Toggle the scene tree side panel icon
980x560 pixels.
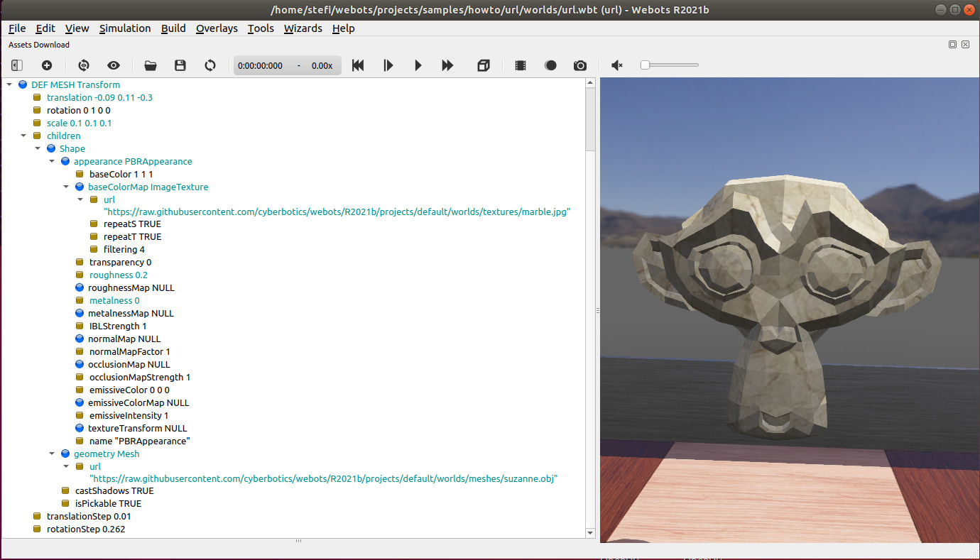click(x=16, y=65)
